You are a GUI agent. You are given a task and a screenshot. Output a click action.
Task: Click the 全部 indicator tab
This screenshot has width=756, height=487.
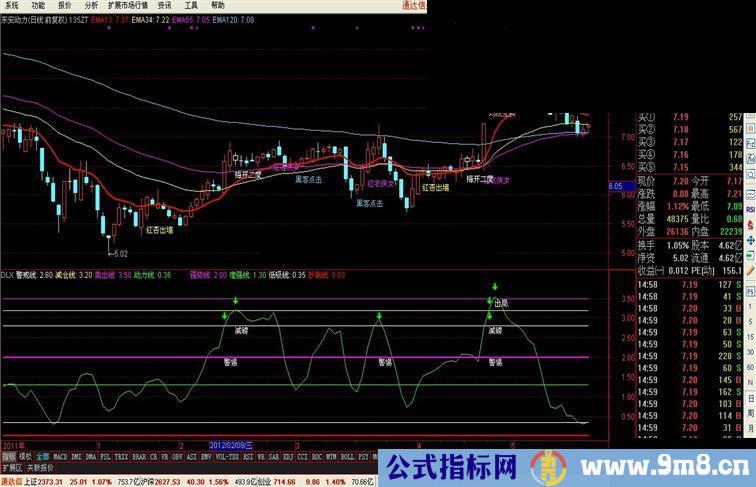tap(42, 456)
